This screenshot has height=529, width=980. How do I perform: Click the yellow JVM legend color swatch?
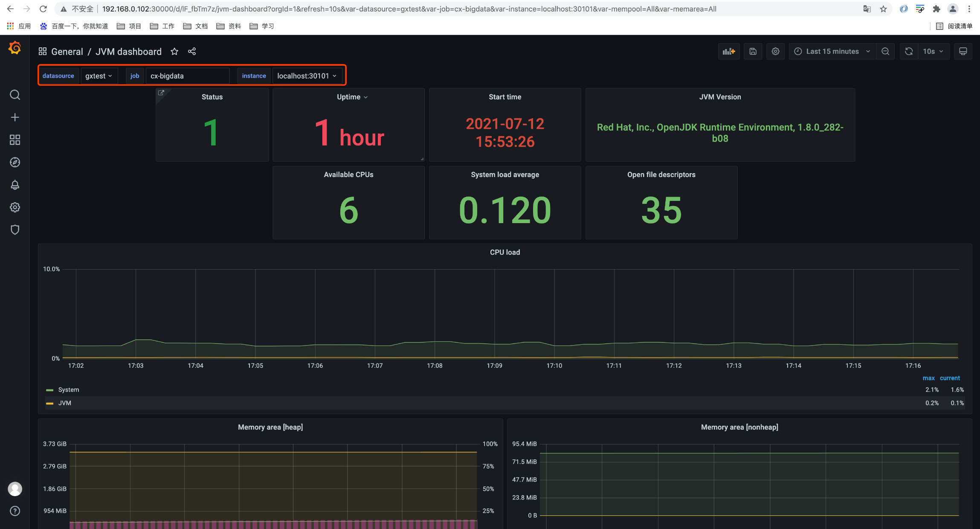coord(50,404)
